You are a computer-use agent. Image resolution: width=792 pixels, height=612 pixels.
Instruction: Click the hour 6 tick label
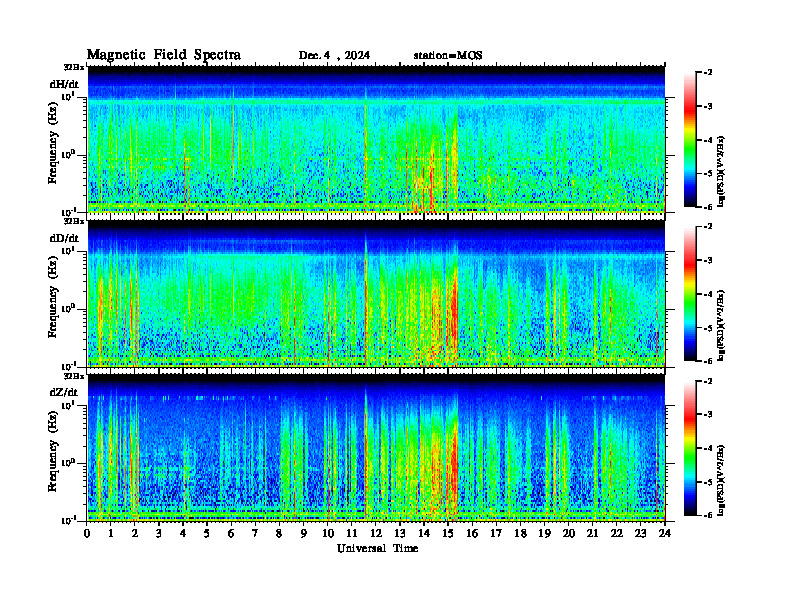click(x=231, y=534)
